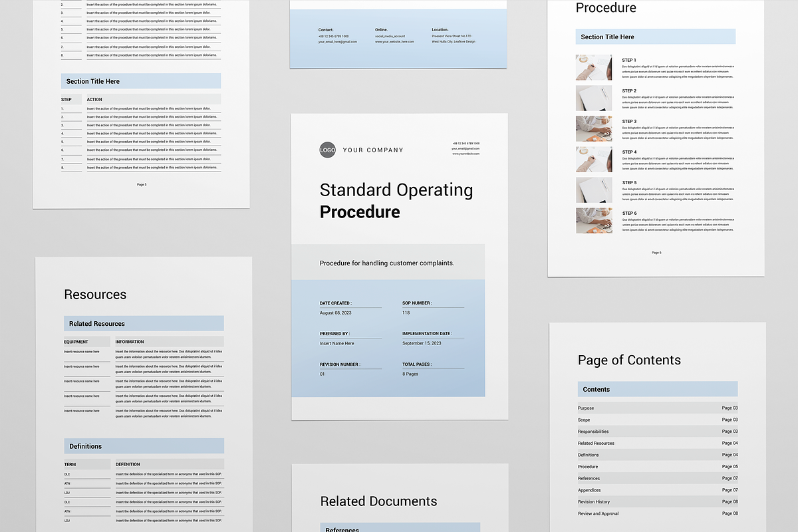Viewport: 798px width, 532px height.
Task: Select the date August 08, 2023
Action: point(336,313)
